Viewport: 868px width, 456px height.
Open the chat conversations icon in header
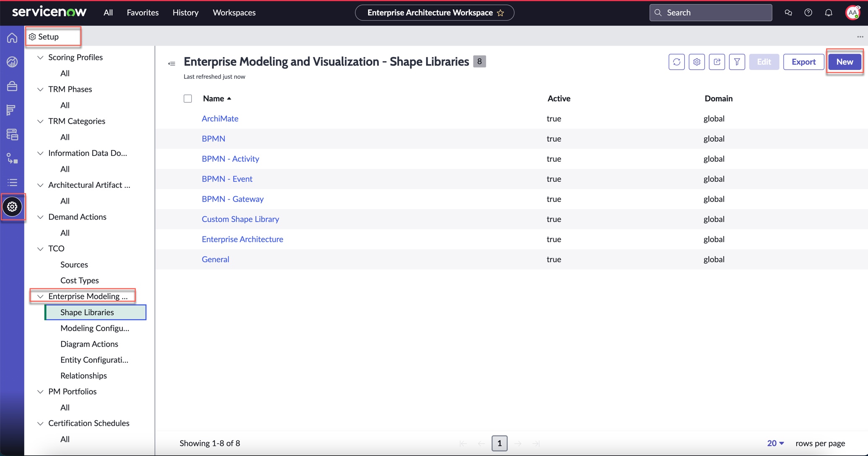pyautogui.click(x=788, y=13)
